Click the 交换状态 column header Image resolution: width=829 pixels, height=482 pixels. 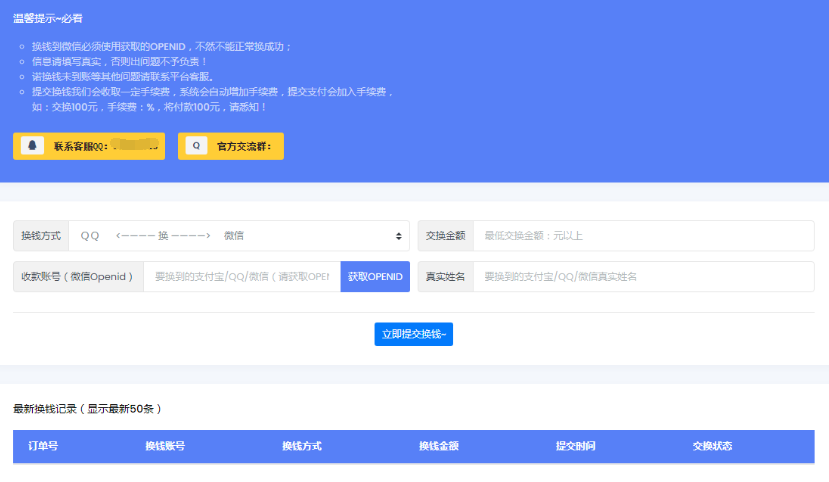tap(712, 446)
